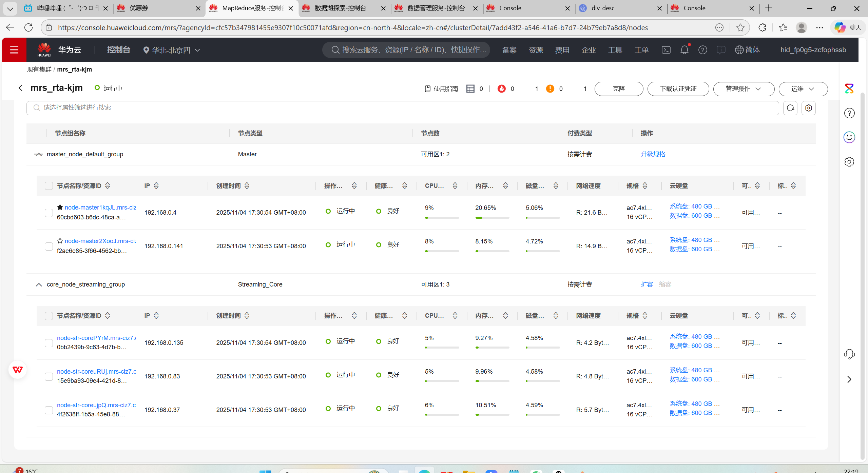868x473 pixels.
Task: Open the customer service headset icon
Action: [849, 354]
